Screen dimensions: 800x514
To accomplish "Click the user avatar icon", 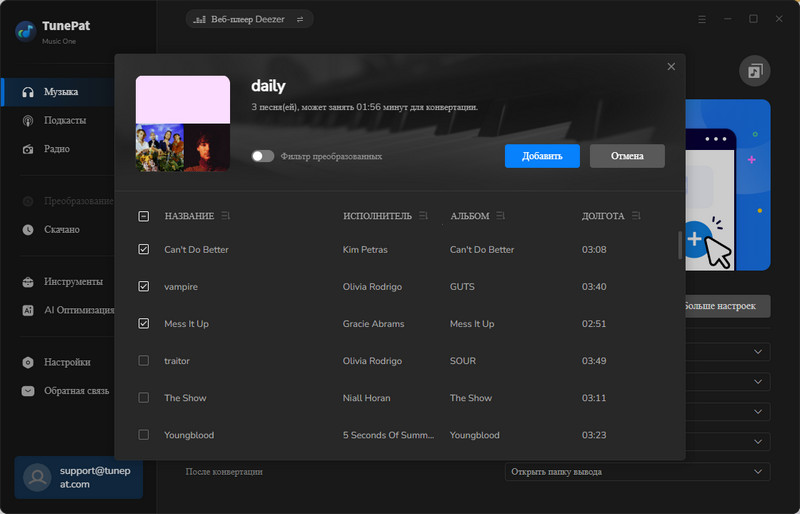I will (37, 477).
